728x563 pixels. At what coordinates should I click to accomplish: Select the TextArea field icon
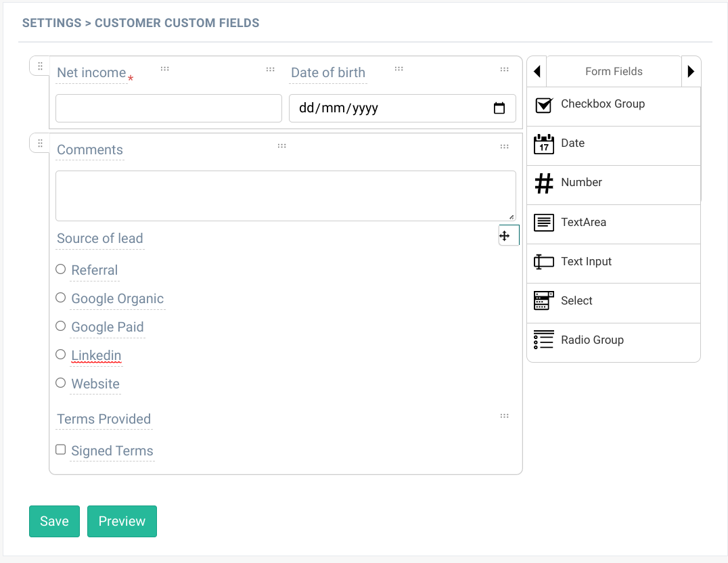point(544,222)
